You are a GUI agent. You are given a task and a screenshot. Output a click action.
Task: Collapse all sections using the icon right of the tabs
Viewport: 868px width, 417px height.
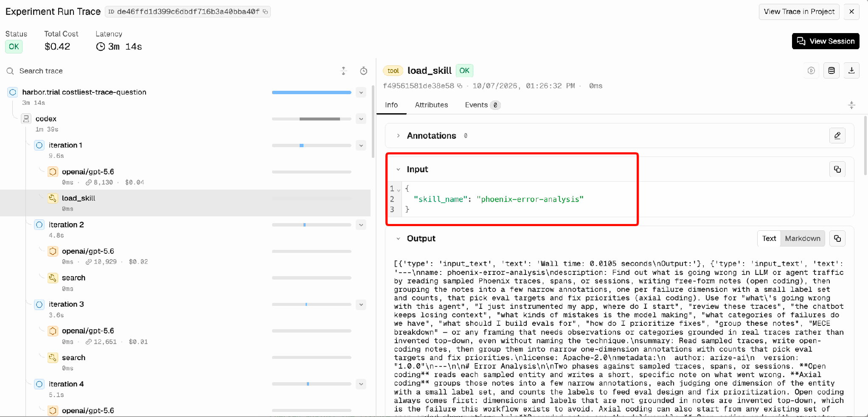[851, 105]
